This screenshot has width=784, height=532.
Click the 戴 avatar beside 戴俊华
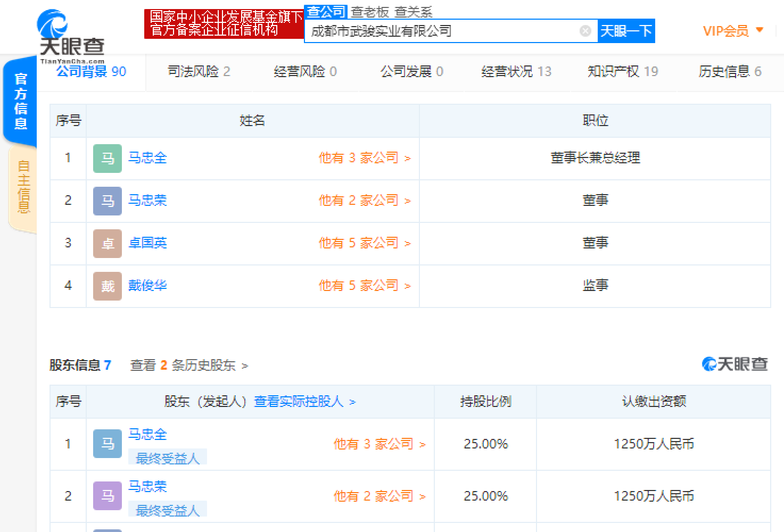click(108, 286)
